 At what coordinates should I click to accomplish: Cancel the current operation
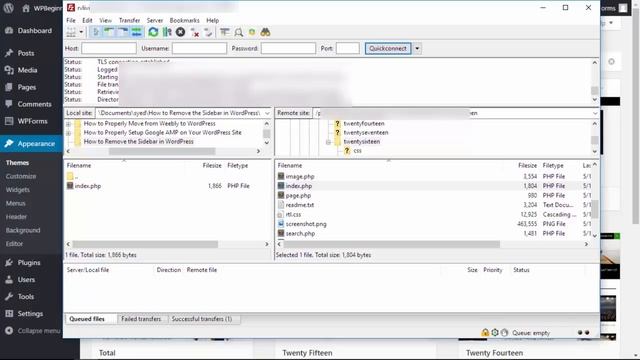click(x=180, y=32)
